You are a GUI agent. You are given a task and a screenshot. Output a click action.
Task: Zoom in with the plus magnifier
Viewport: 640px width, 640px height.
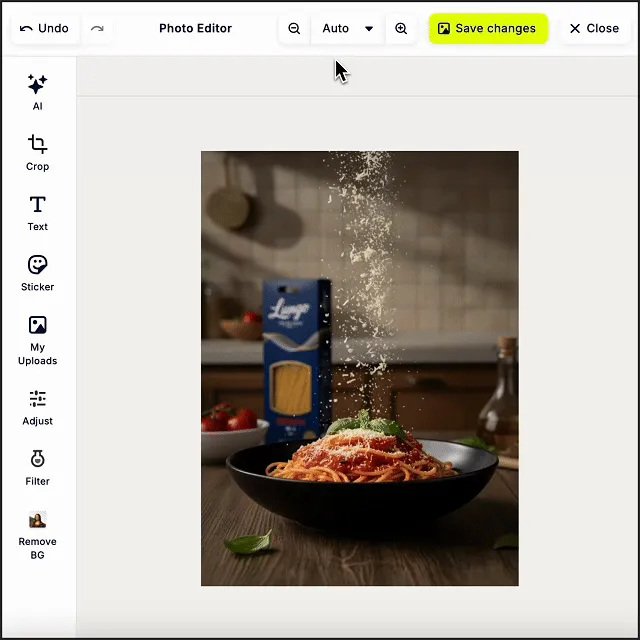pos(401,29)
